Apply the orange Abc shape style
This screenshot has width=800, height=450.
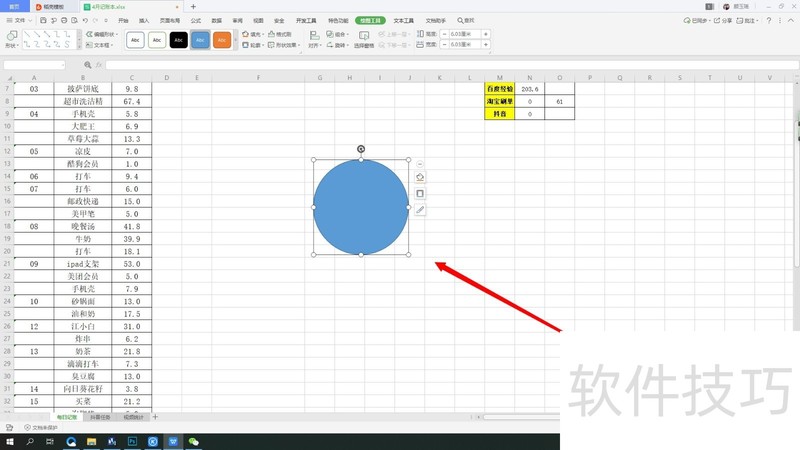222,40
